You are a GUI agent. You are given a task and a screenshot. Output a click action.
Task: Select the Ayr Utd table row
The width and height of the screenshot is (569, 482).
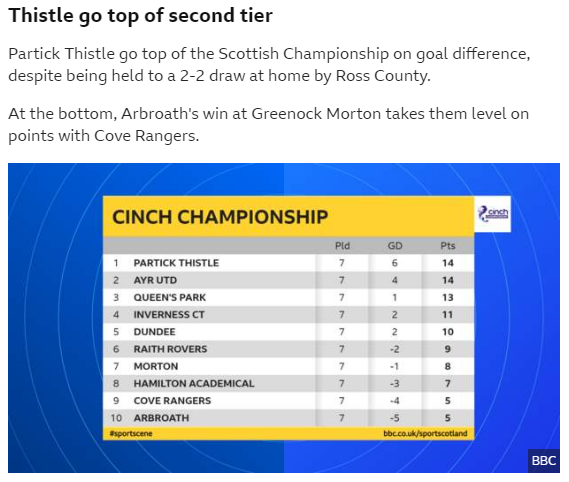click(288, 280)
